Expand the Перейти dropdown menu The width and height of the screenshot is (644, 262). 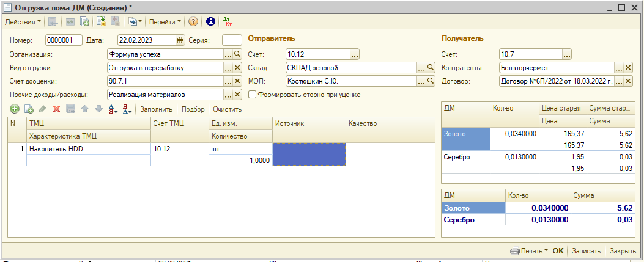[x=165, y=22]
